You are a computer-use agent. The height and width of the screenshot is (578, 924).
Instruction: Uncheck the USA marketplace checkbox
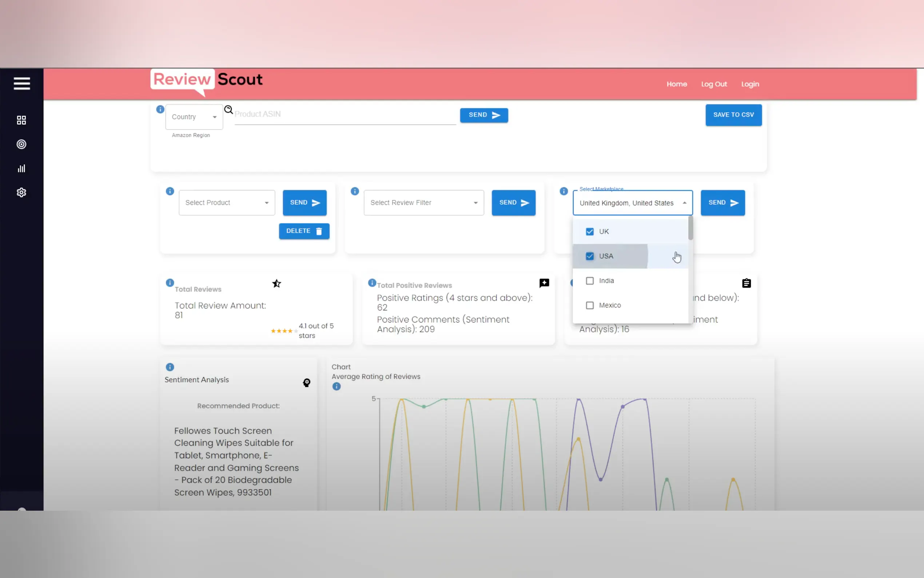[590, 256]
